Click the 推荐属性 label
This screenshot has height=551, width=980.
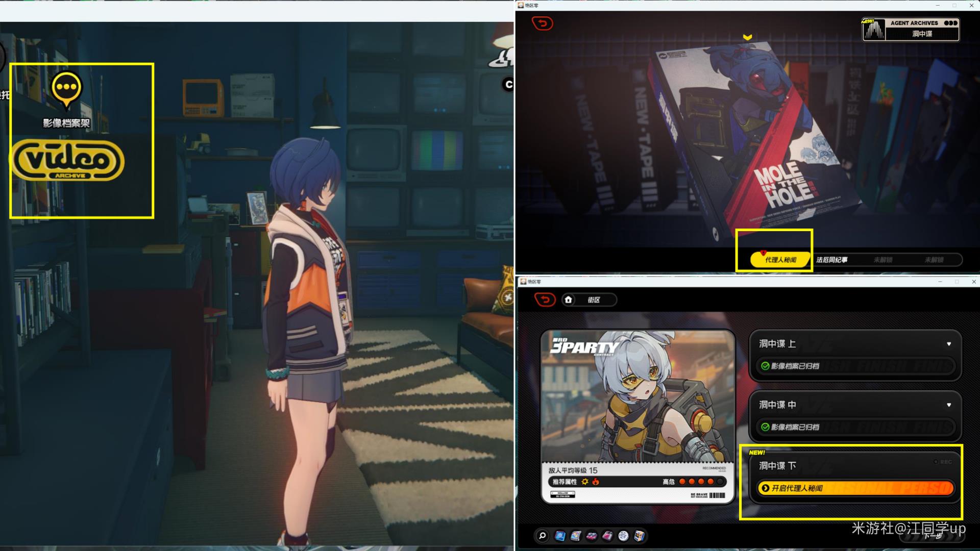[x=565, y=482]
